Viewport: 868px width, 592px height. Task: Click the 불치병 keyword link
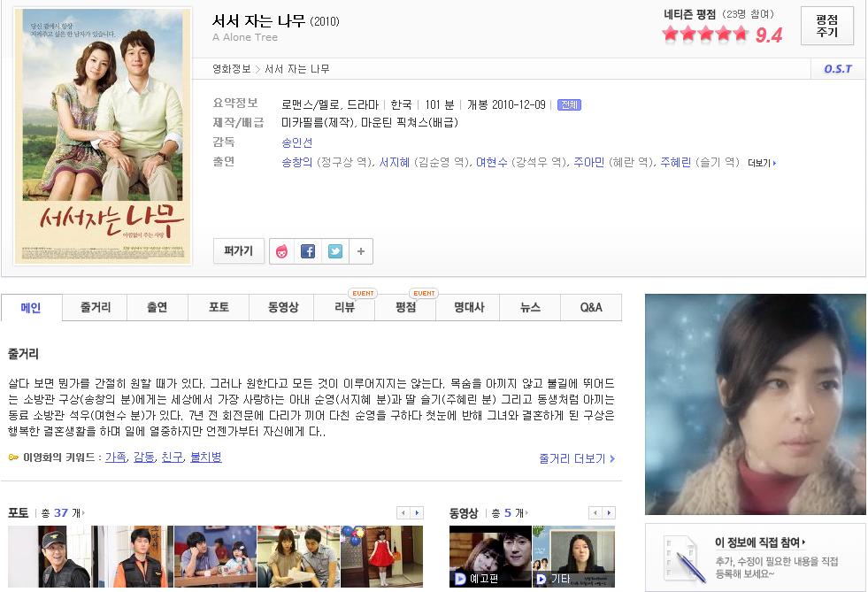(206, 457)
